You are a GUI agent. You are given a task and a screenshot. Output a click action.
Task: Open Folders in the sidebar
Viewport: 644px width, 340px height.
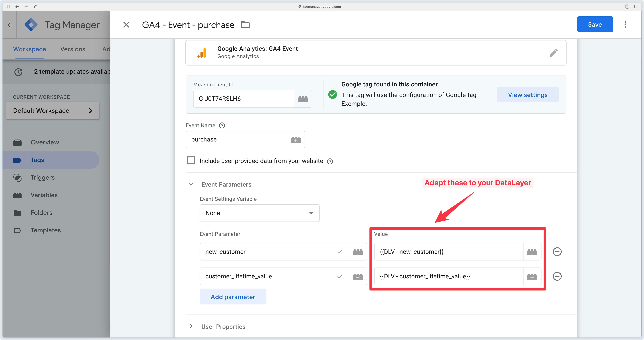pyautogui.click(x=51, y=213)
